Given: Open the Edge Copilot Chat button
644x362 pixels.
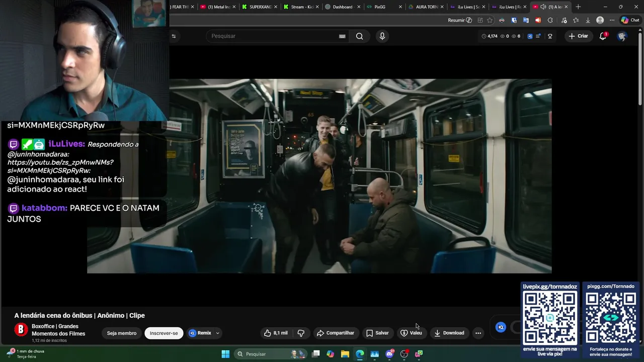Looking at the screenshot, I should 630,20.
